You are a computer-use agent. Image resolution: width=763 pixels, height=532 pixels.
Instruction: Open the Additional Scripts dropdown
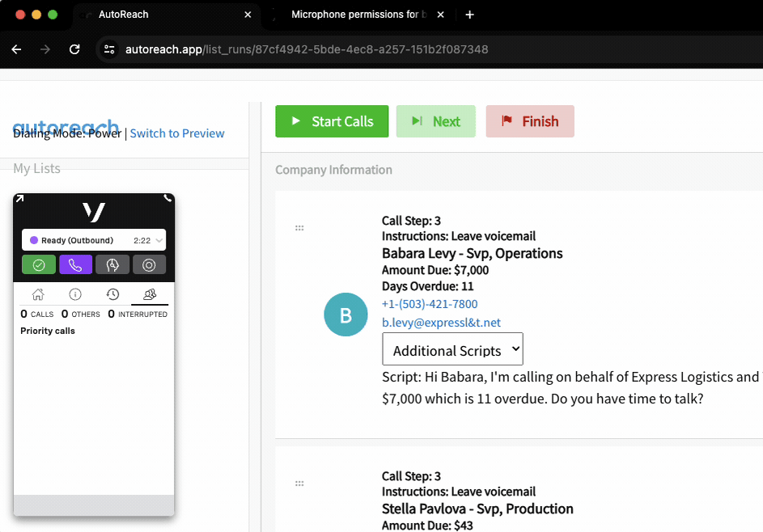tap(452, 349)
